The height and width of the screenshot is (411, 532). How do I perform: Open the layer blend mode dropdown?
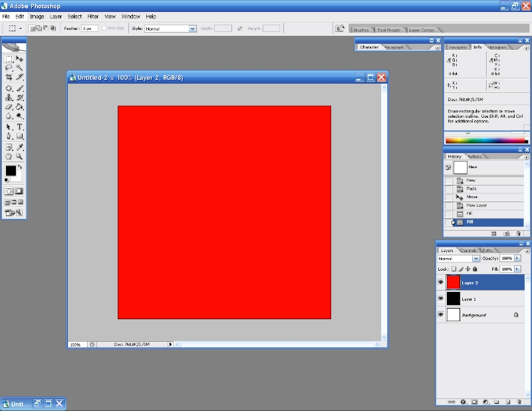[x=458, y=258]
